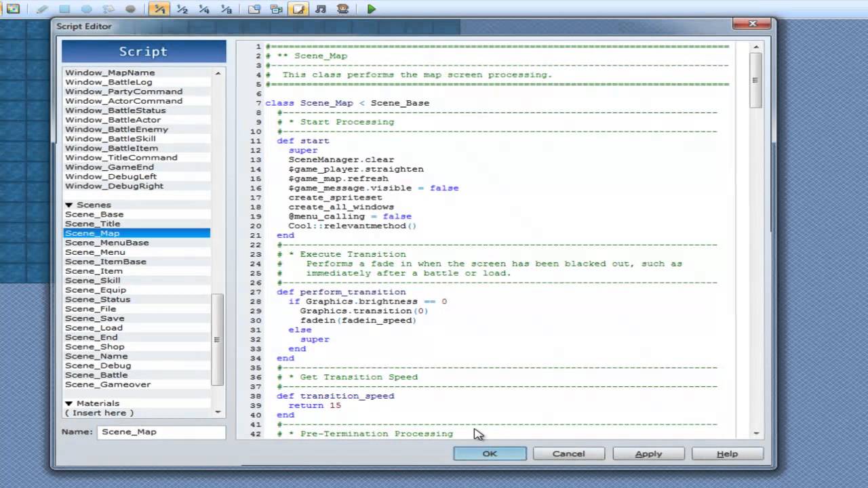The width and height of the screenshot is (868, 488).
Task: Select Scene_Equip script entry
Action: point(137,290)
